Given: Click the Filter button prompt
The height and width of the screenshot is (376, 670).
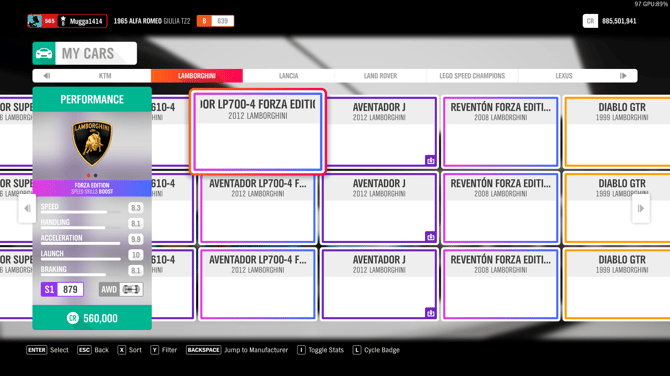Looking at the screenshot, I should pyautogui.click(x=164, y=350).
